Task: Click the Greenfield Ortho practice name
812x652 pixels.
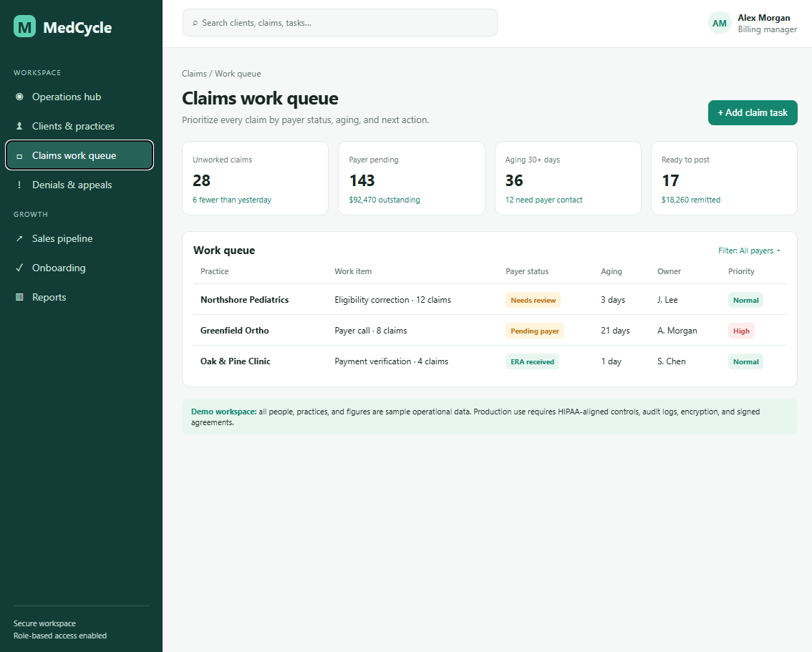Action: (x=235, y=331)
